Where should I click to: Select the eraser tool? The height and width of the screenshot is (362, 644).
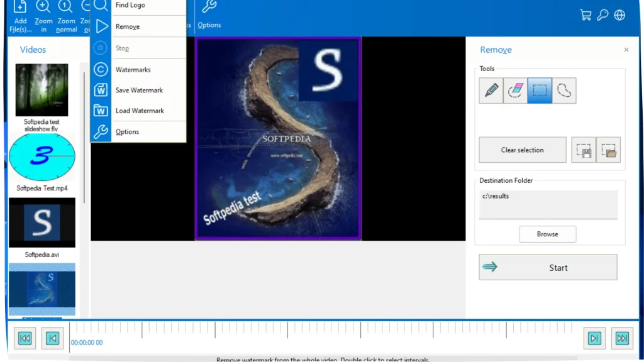coord(515,91)
